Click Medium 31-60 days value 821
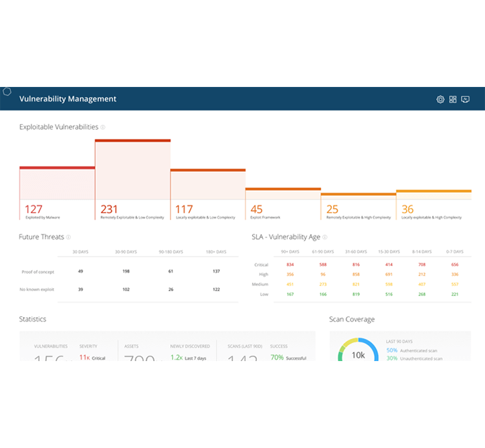This screenshot has width=485, height=448. coord(356,284)
